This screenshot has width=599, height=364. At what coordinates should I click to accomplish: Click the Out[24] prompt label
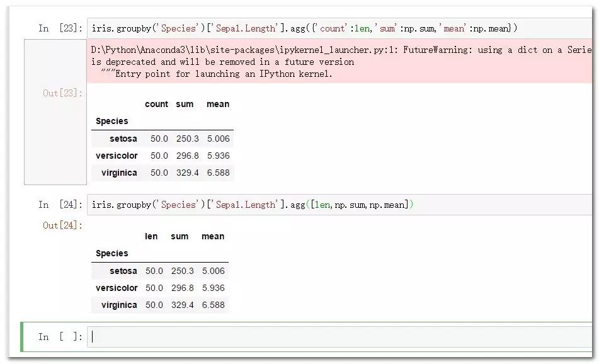click(x=62, y=225)
